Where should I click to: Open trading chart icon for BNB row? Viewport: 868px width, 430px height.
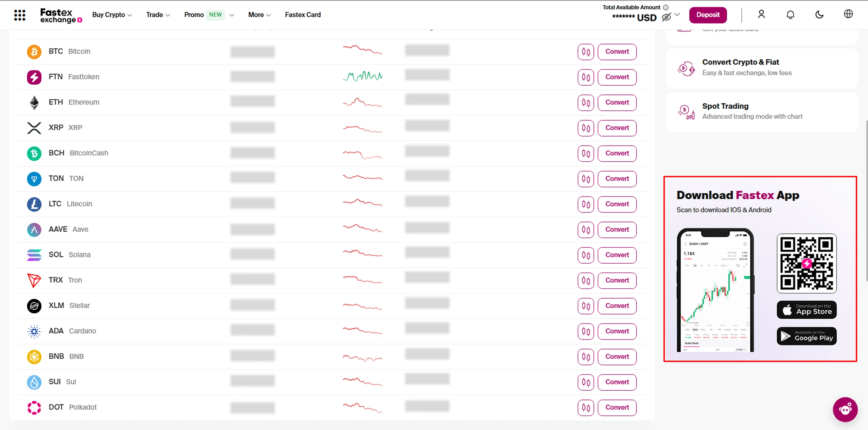586,357
